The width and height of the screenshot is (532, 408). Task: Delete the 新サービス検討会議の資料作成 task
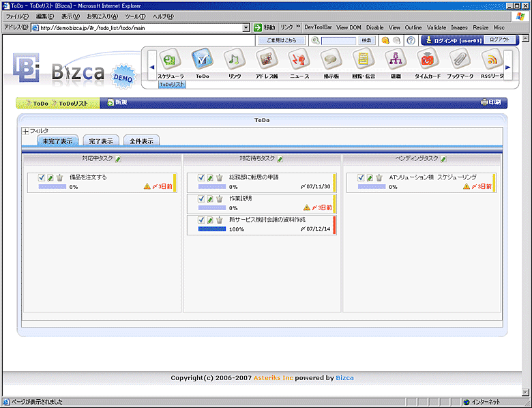(220, 220)
